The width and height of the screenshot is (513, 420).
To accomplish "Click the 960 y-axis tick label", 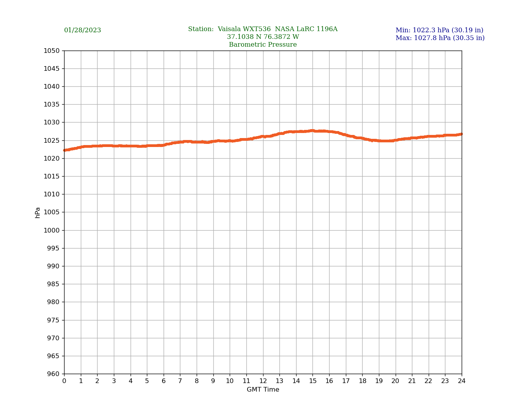I will (54, 374).
